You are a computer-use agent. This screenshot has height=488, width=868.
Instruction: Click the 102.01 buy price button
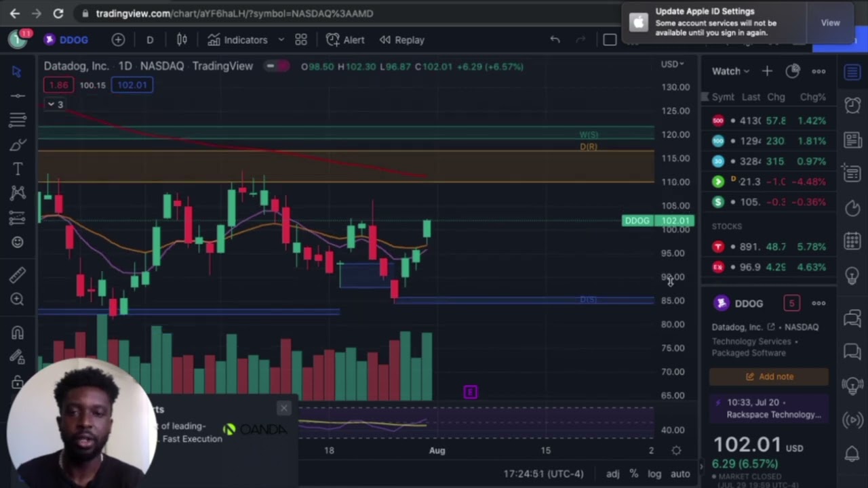click(132, 85)
